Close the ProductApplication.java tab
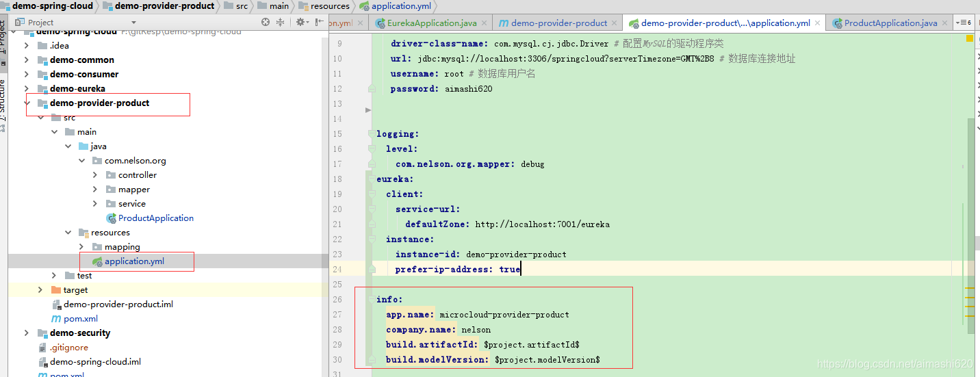 946,23
